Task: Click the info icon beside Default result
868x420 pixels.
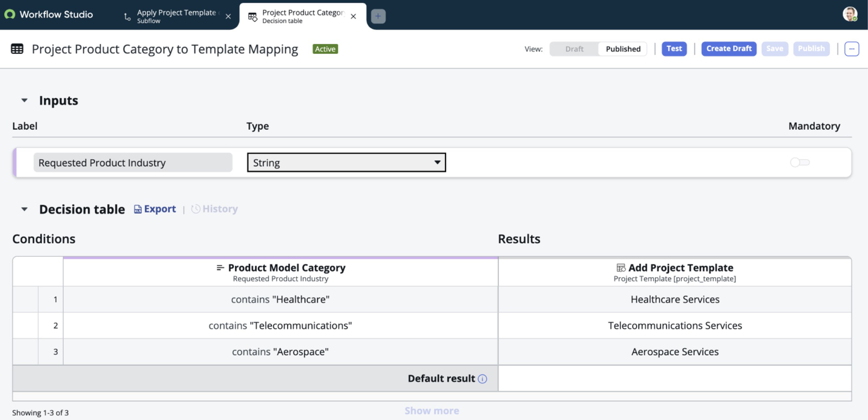Action: (x=483, y=378)
